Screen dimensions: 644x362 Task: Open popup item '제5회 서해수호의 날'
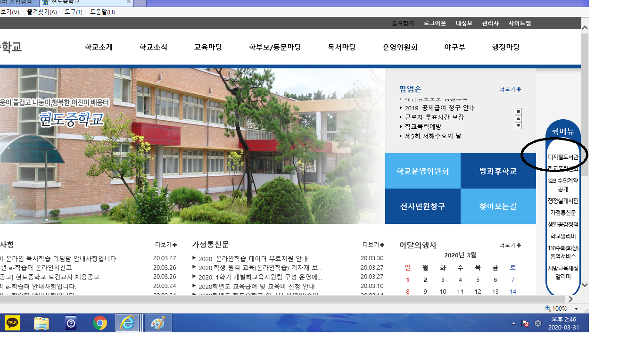[433, 136]
